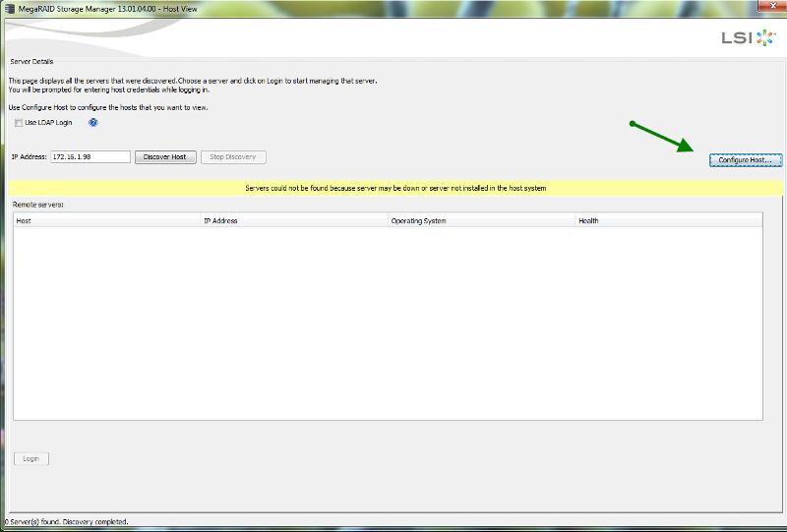787x532 pixels.
Task: Focus the IP Address input field
Action: pyautogui.click(x=91, y=157)
